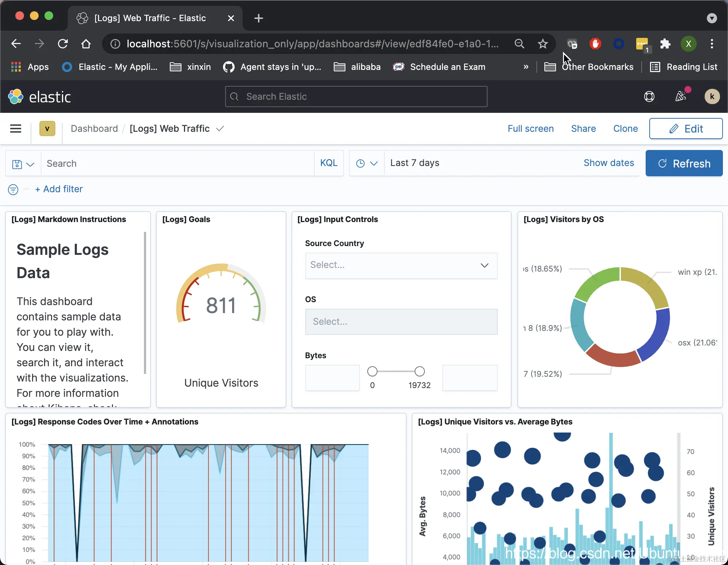Open the help lifebuoy icon
728x565 pixels.
pos(649,96)
